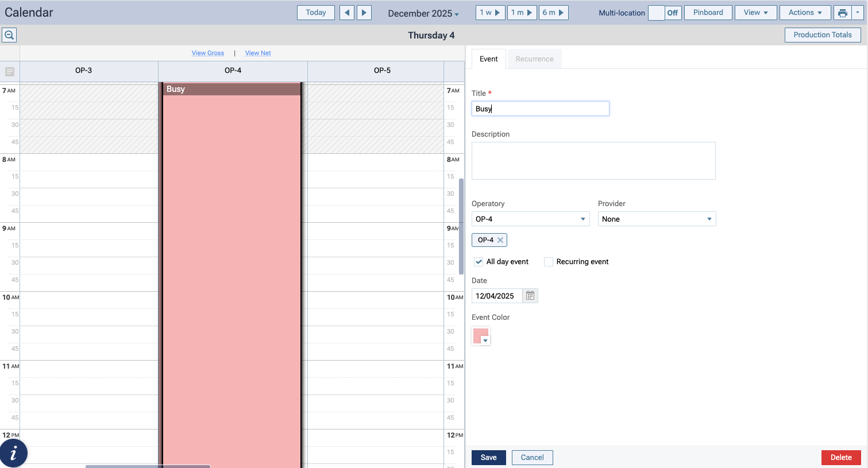
Task: Save the event
Action: click(488, 458)
